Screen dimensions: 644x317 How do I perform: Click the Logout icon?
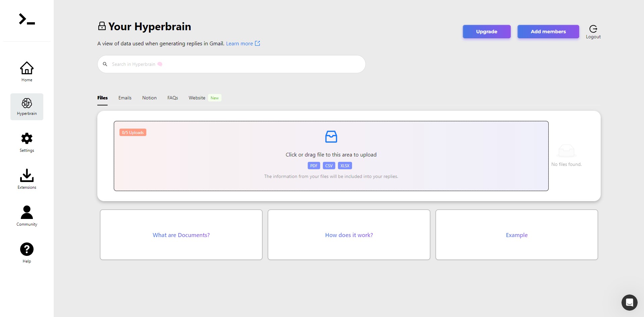click(593, 29)
